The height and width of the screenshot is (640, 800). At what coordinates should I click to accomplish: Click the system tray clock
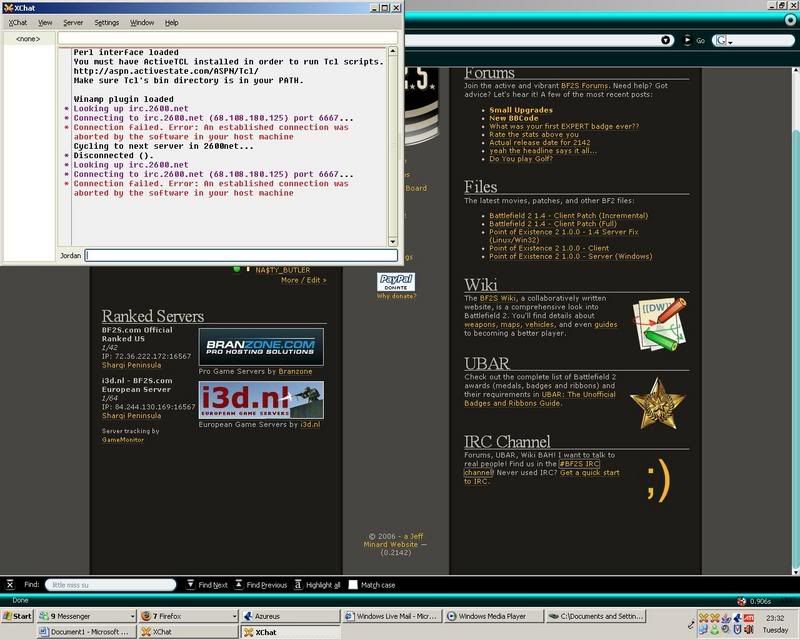774,624
